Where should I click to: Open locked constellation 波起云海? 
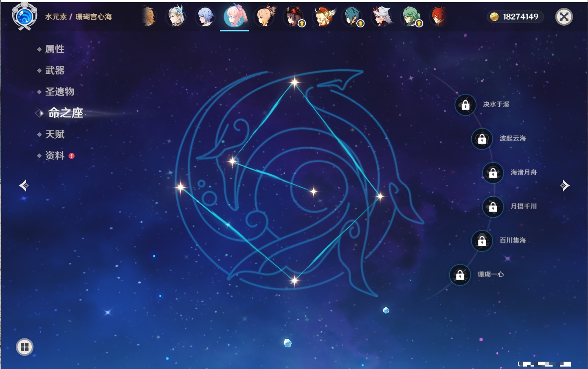click(482, 139)
